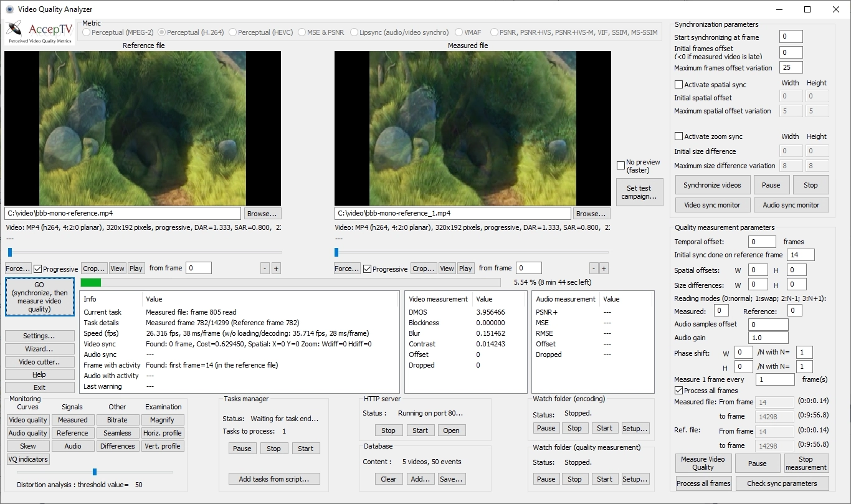851x504 pixels.
Task: Launch the Wizard
Action: (x=39, y=349)
